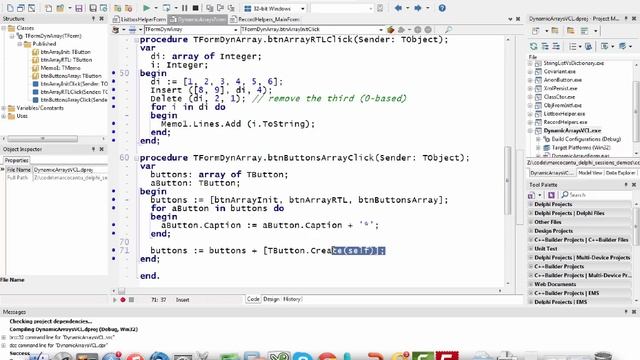
Task: Click the Run Without Debugging icon
Action: point(166,8)
